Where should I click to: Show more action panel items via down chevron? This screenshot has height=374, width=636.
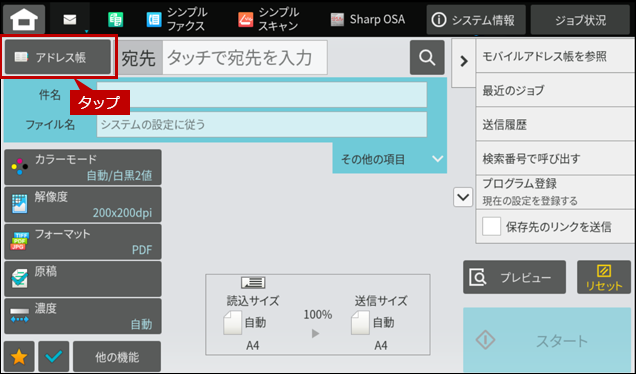pos(463,198)
